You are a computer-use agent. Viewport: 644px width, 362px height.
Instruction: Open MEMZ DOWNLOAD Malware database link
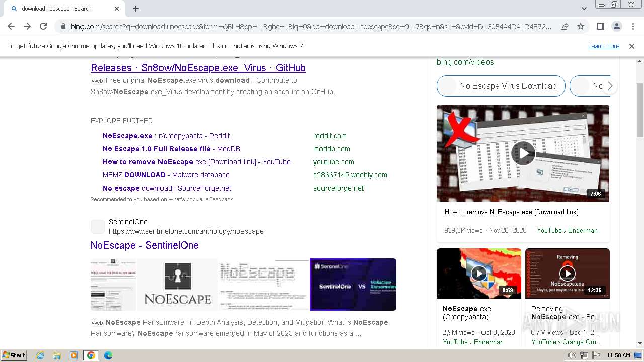coord(166,175)
